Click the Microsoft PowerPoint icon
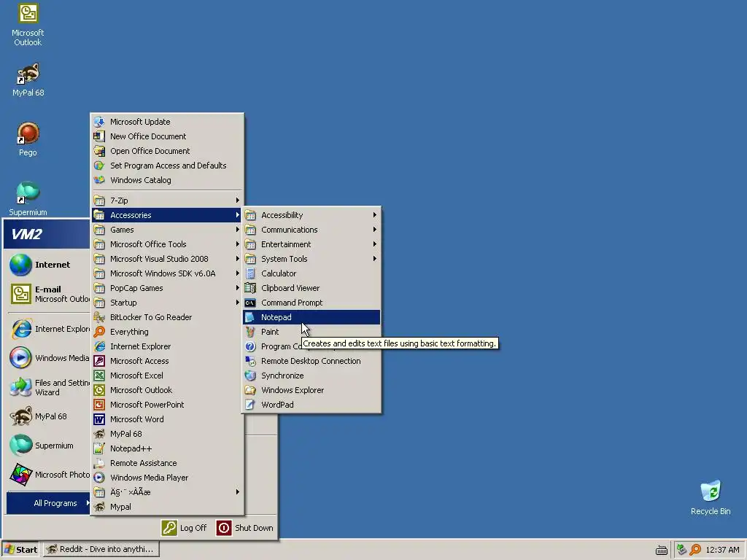This screenshot has width=747, height=560. 99,405
